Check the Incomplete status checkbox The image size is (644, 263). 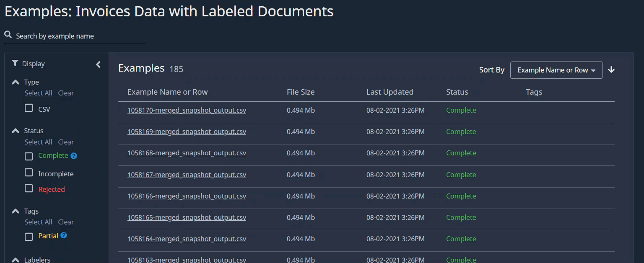pyautogui.click(x=29, y=173)
